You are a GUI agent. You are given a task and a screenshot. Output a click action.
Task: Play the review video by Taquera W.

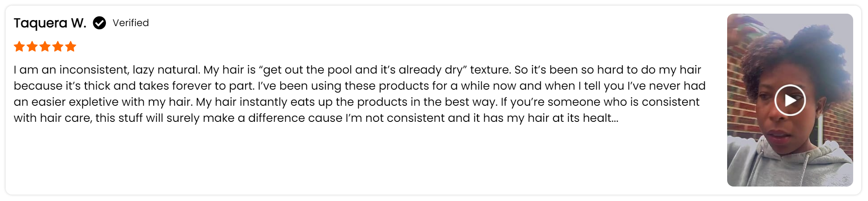coord(790,100)
